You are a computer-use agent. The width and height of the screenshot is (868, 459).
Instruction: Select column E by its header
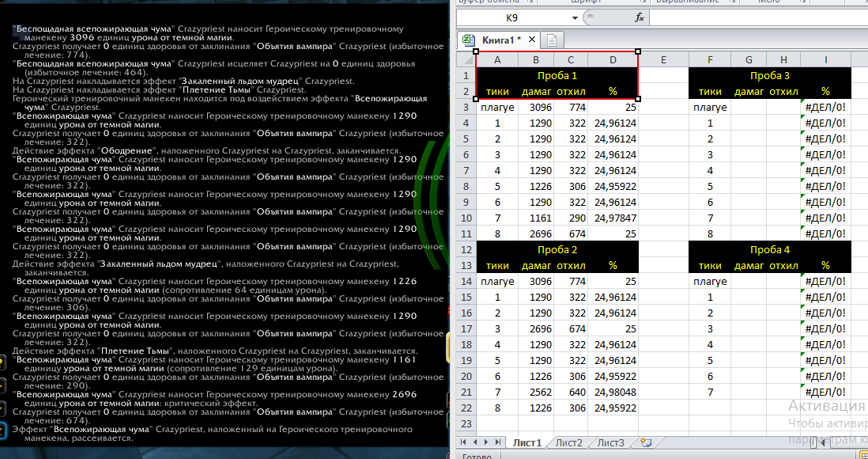[x=663, y=59]
